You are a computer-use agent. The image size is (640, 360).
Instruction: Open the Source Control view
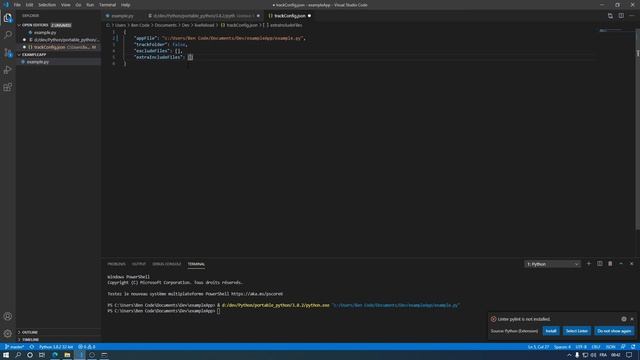8,53
